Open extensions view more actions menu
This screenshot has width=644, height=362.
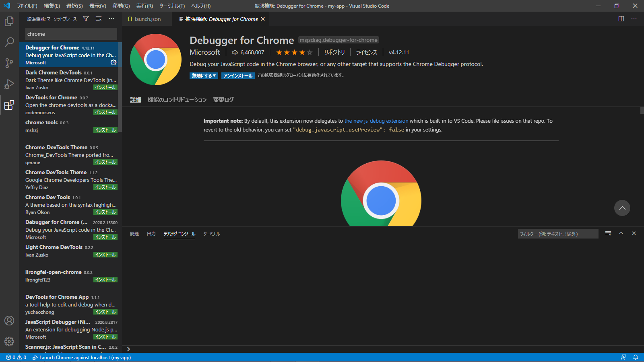(x=111, y=19)
